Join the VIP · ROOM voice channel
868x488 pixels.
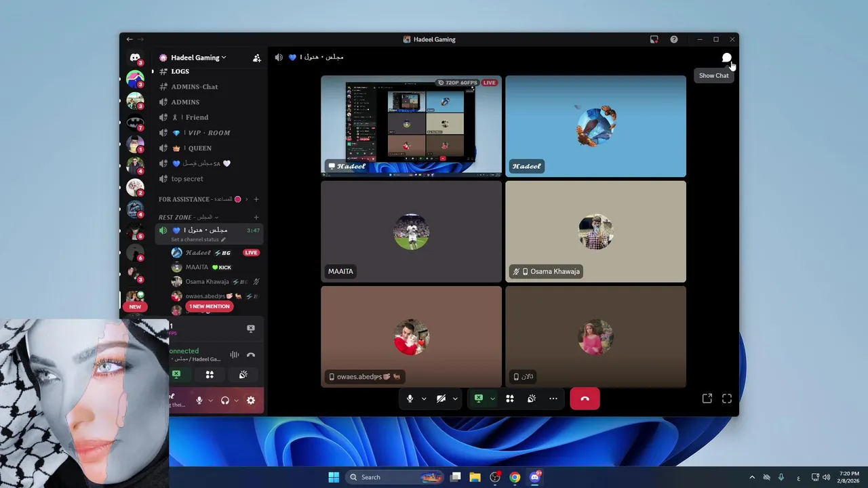pos(209,133)
